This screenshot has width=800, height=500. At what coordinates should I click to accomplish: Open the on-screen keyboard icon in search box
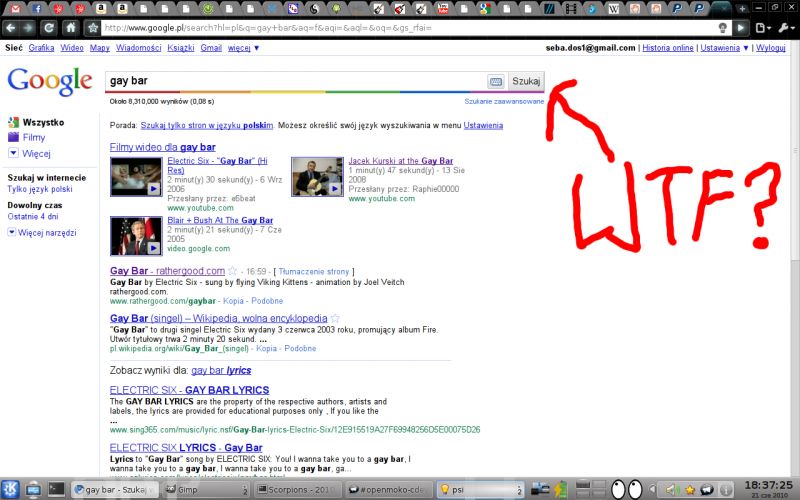pos(496,81)
